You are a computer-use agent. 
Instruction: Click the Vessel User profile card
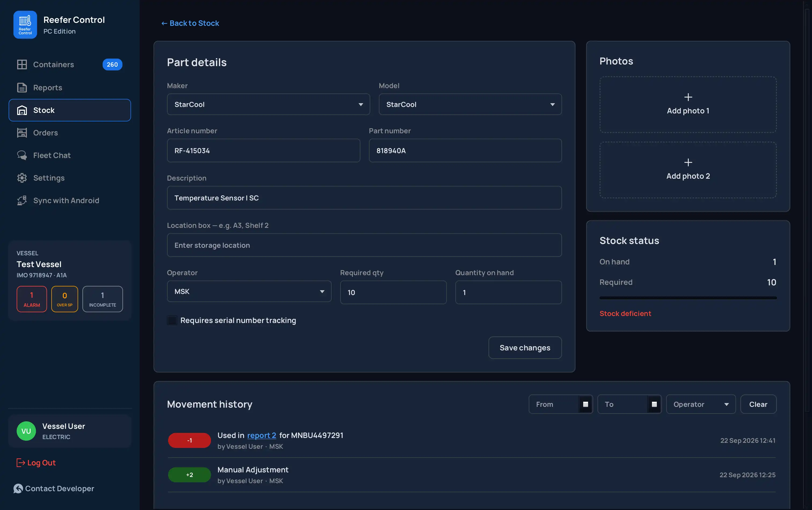[x=70, y=431]
